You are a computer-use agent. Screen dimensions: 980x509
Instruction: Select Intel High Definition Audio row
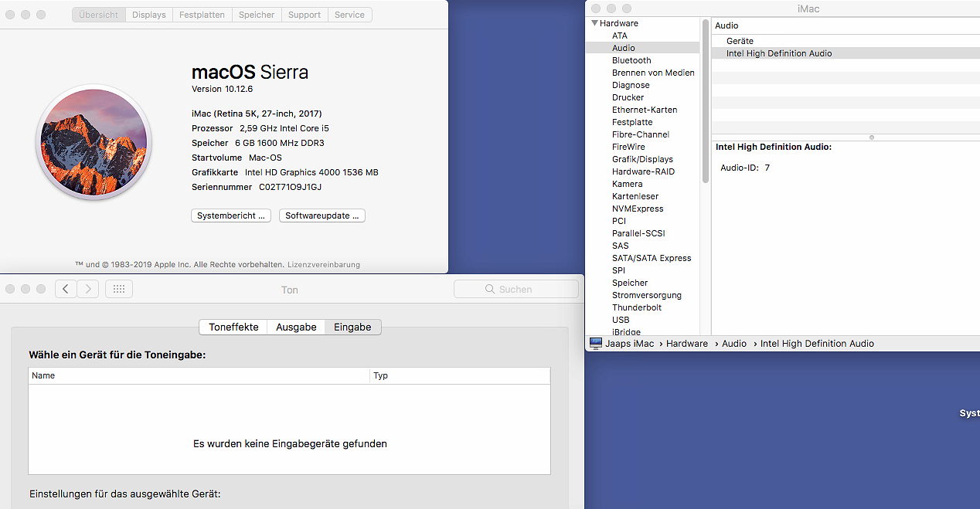pyautogui.click(x=779, y=53)
